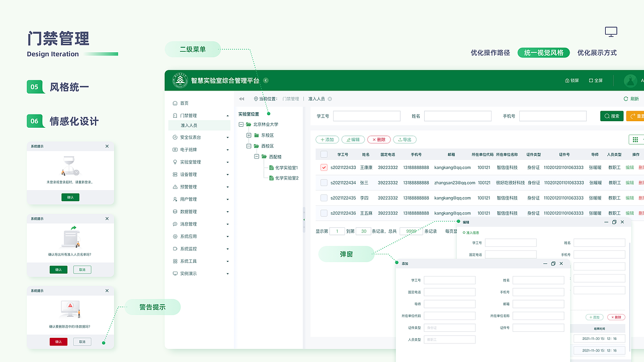Click the 首页 home menu icon
Viewport: 644px width, 362px height.
tap(175, 103)
